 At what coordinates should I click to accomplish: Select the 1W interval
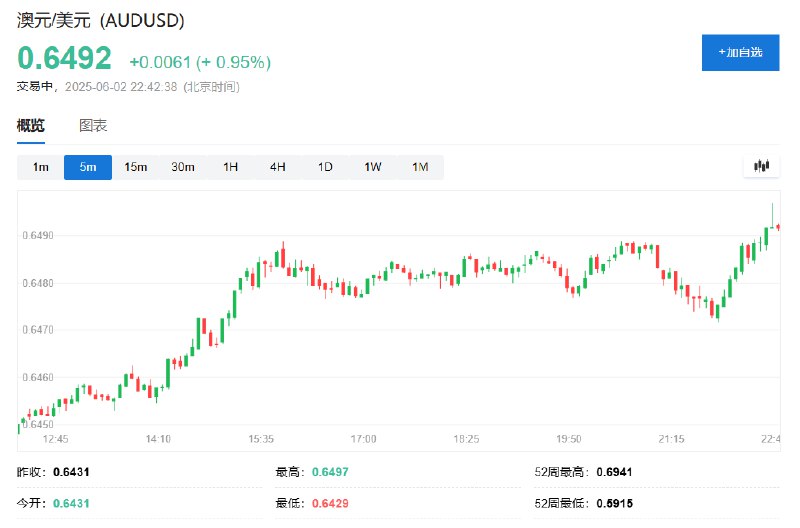pos(372,167)
